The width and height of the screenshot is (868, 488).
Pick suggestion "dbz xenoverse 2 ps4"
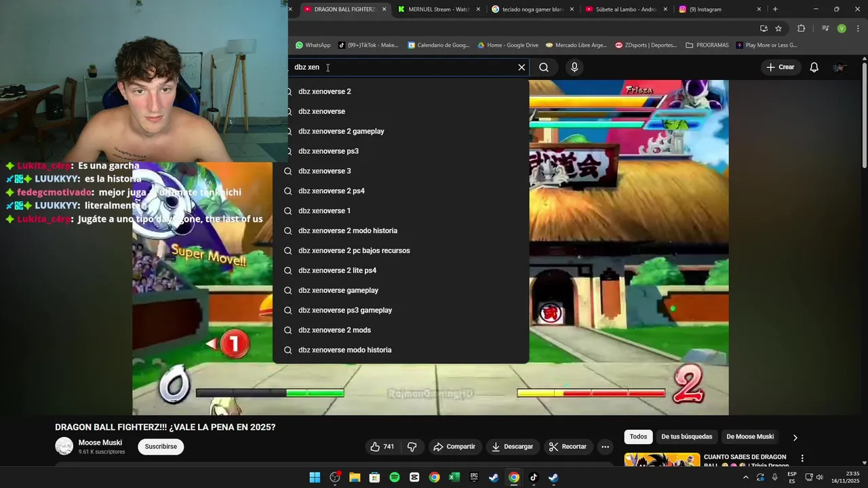point(401,191)
